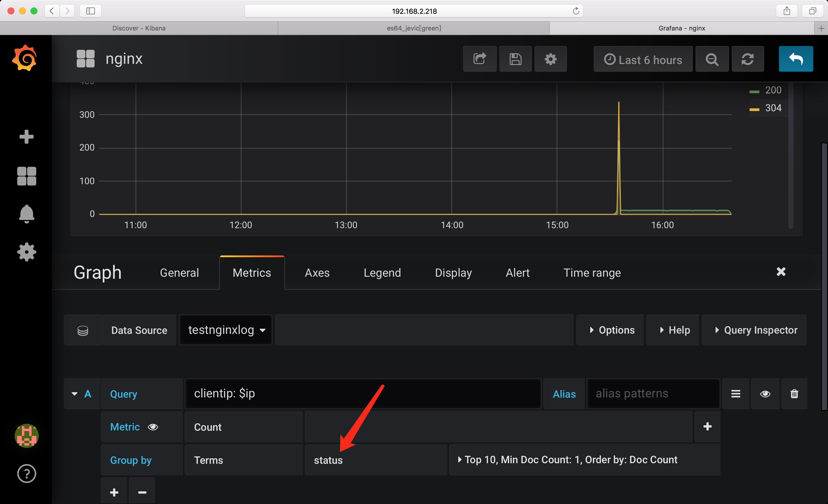Toggle the Metric row eye icon

pyautogui.click(x=153, y=427)
